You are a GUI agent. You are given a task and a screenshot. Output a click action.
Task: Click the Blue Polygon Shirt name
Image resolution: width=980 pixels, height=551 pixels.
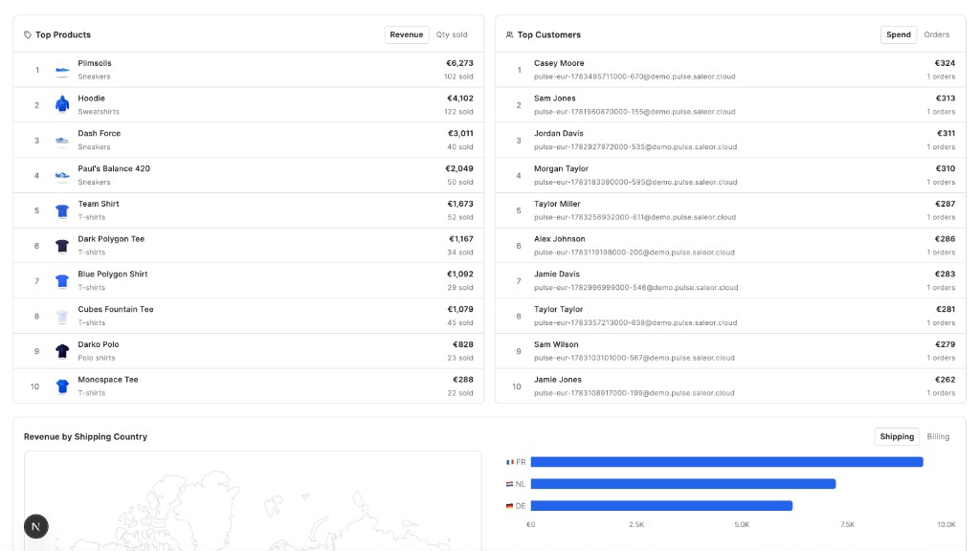[x=113, y=275]
